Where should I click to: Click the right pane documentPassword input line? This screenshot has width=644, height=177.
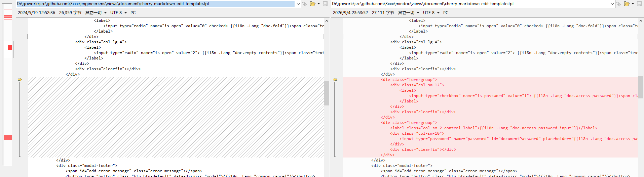pos(519,139)
